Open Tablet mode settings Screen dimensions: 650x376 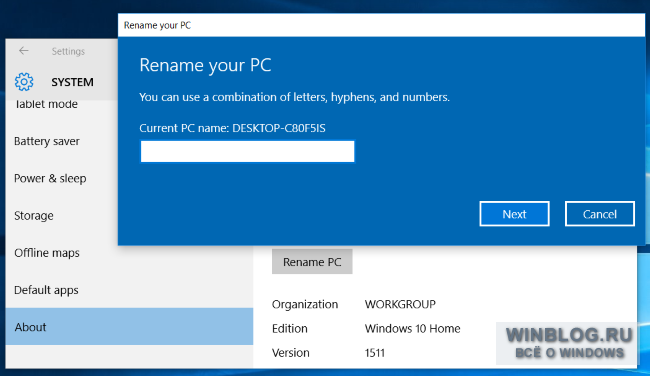(x=46, y=104)
